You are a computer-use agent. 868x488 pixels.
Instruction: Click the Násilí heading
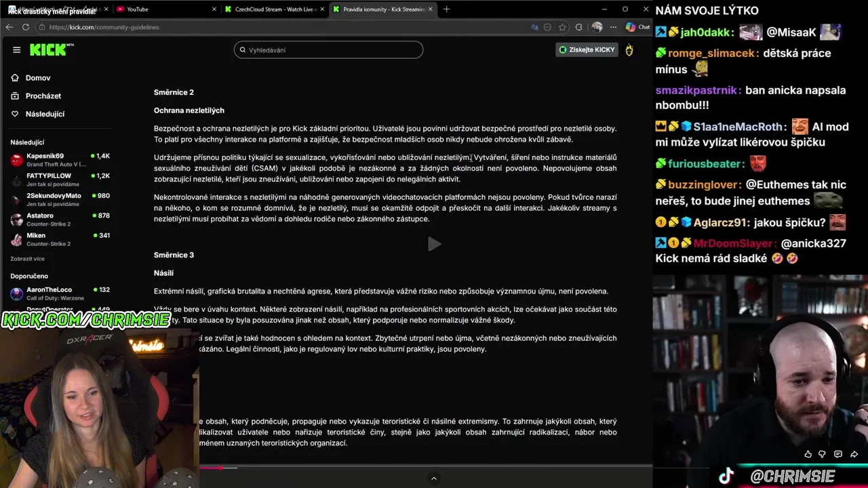pos(163,273)
